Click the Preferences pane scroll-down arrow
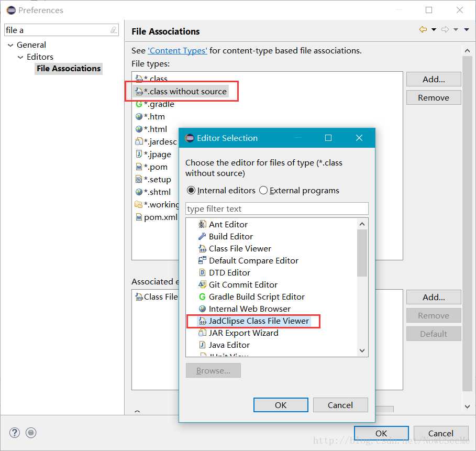The width and height of the screenshot is (476, 451). 468,406
